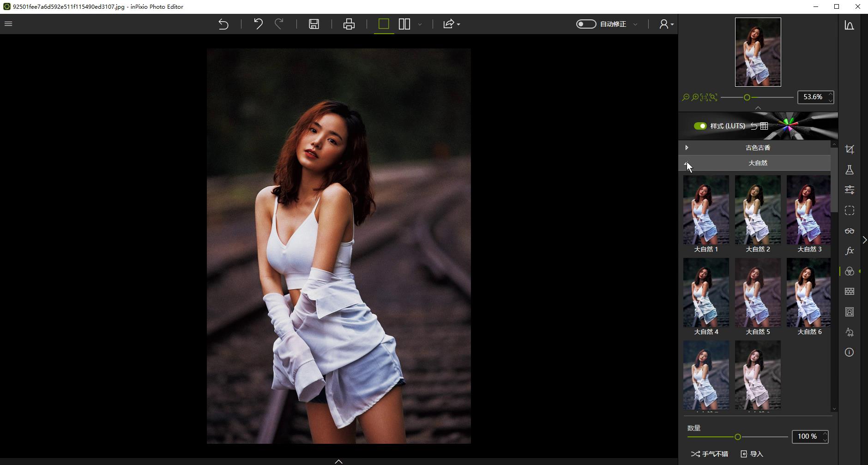The image size is (868, 465).
Task: Click the 53.6% zoom value field
Action: click(813, 97)
